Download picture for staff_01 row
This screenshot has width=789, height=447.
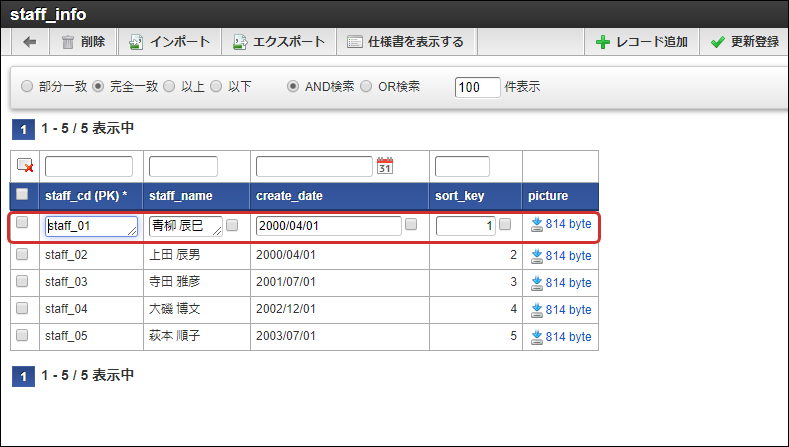[561, 225]
